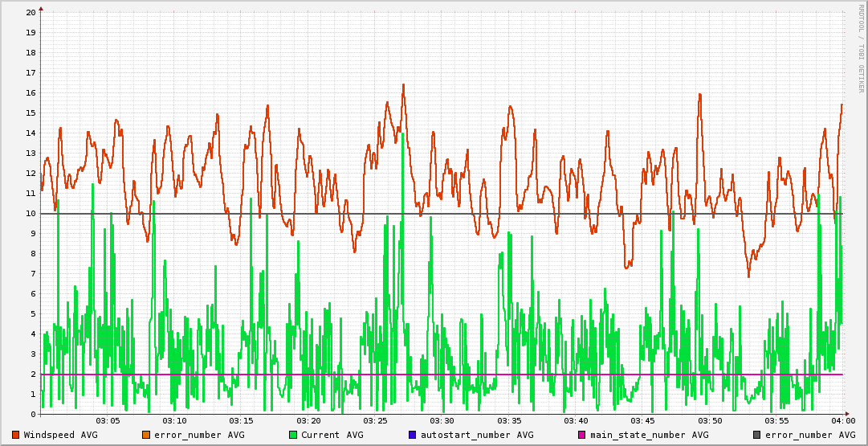868x446 pixels.
Task: Click the '8' value axis label
Action: coord(33,254)
